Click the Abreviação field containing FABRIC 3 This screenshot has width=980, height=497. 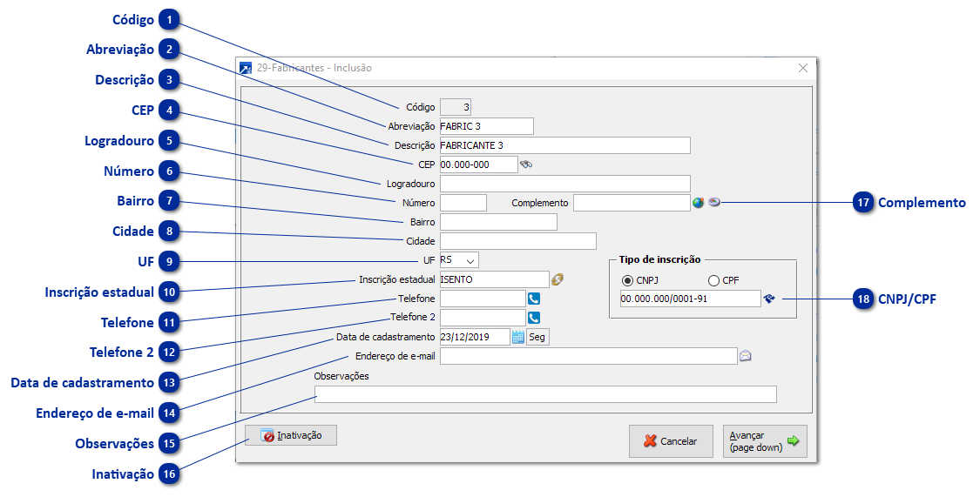[487, 126]
